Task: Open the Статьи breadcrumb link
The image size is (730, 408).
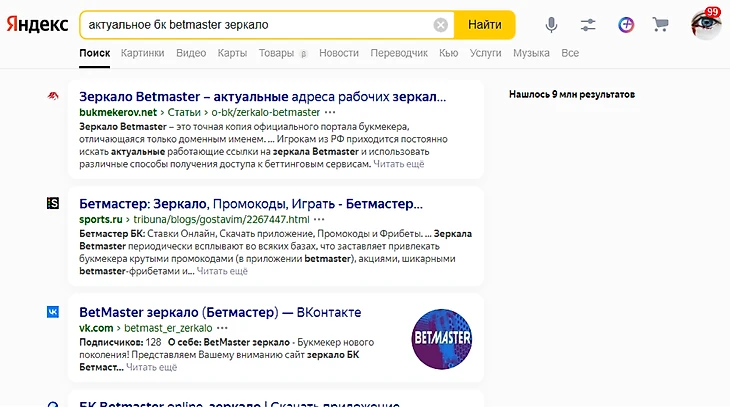Action: (x=184, y=112)
